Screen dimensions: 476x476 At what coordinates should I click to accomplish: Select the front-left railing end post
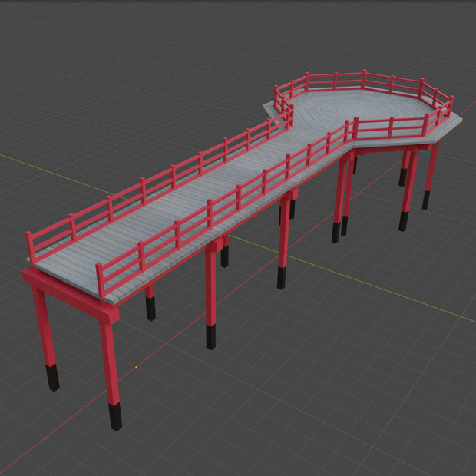pyautogui.click(x=30, y=248)
